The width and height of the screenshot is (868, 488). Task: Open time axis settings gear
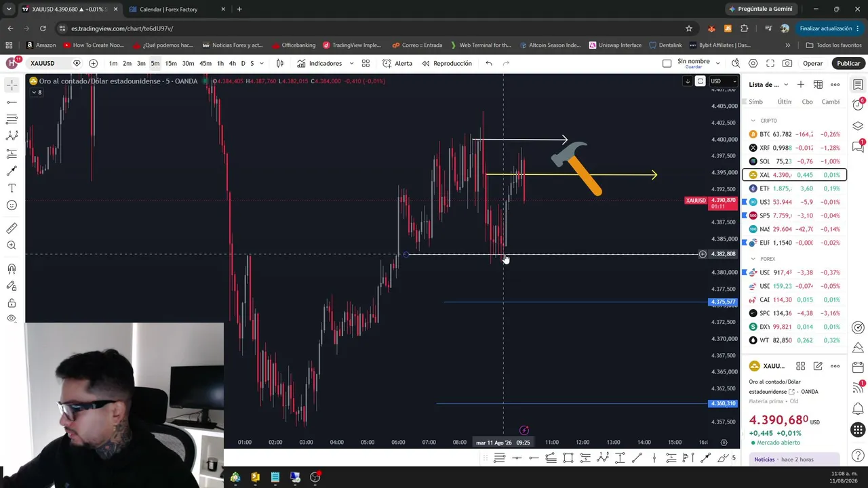coord(724,443)
